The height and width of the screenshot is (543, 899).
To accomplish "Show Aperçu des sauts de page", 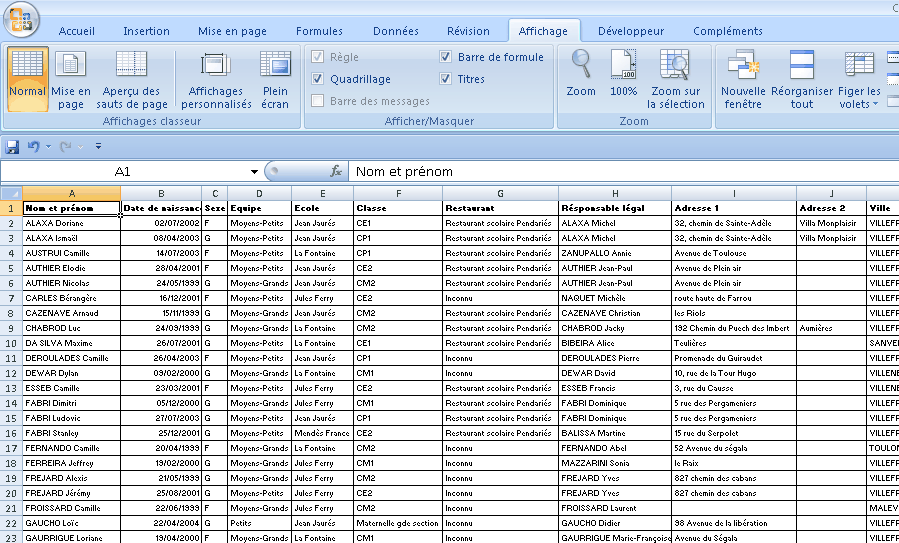I will pyautogui.click(x=132, y=78).
